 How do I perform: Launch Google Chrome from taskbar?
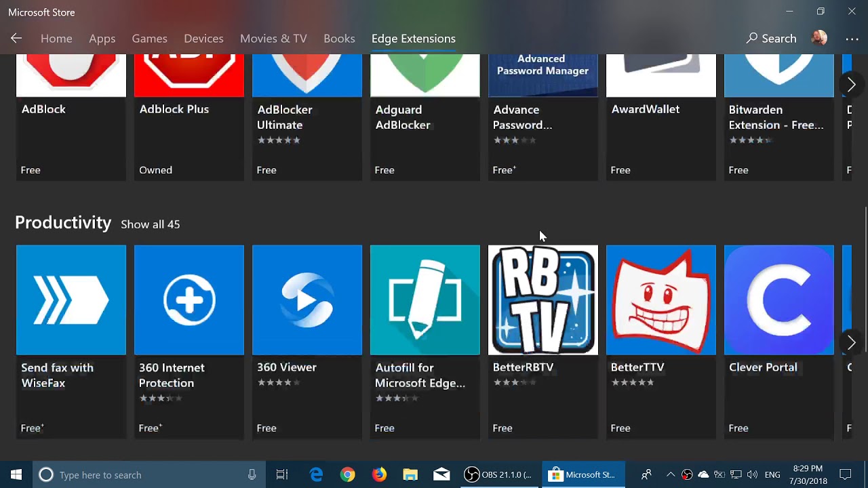[347, 474]
